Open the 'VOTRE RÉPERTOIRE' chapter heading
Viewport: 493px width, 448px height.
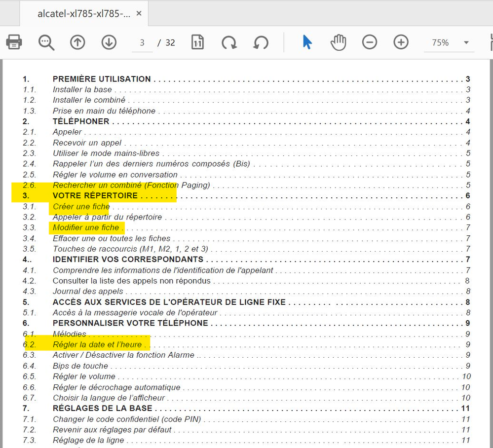point(95,196)
